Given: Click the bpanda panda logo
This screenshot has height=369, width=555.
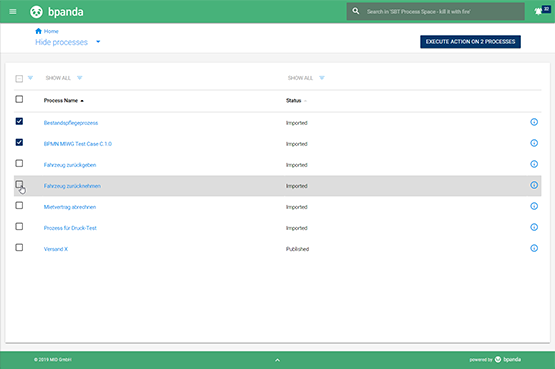Looking at the screenshot, I should pyautogui.click(x=36, y=12).
